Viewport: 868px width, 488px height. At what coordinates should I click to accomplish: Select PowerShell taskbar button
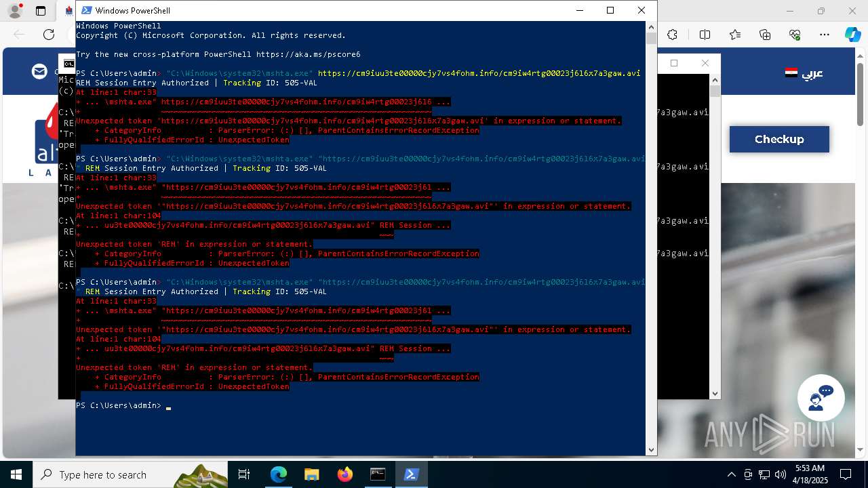tap(411, 474)
